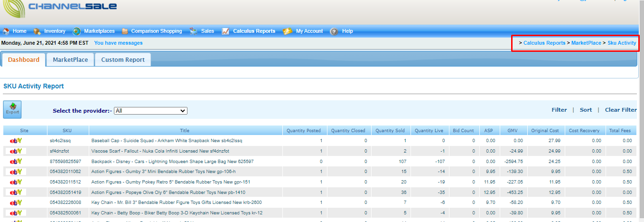
Task: Click Calculus Reports breadcrumb link
Action: (x=544, y=43)
